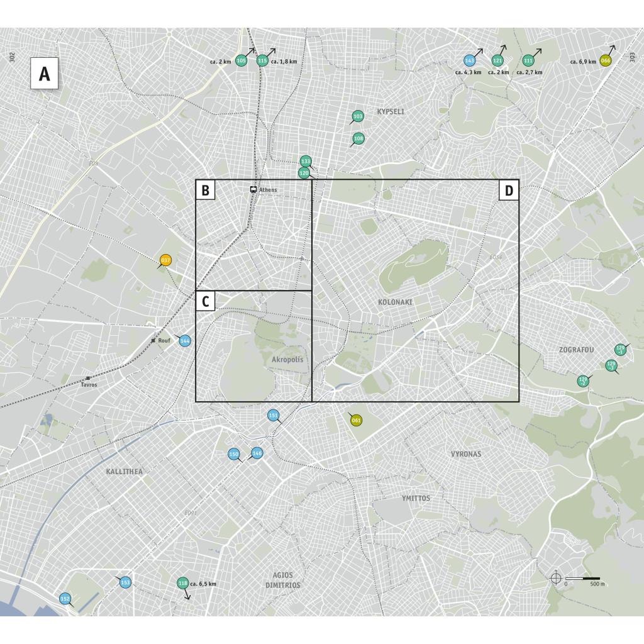Click the Rouf station square marker
The height and width of the screenshot is (644, 644).
tap(153, 341)
